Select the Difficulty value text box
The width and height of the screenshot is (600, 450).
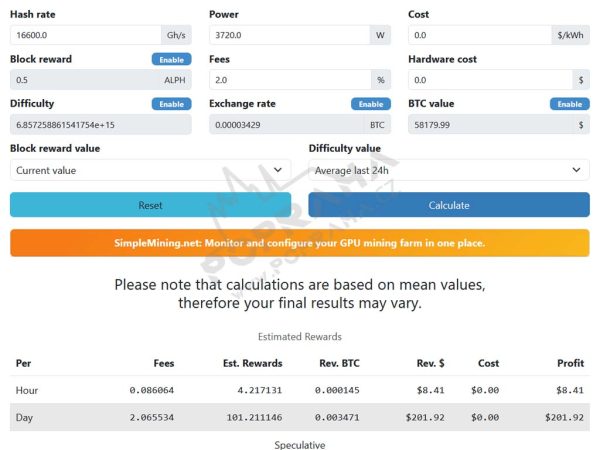coord(100,124)
